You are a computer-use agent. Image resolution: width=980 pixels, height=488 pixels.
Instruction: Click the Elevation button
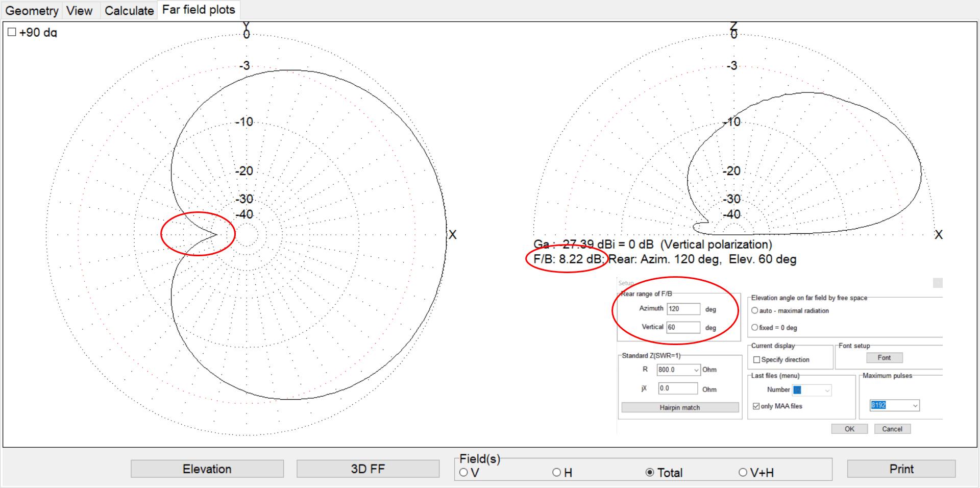pos(207,469)
